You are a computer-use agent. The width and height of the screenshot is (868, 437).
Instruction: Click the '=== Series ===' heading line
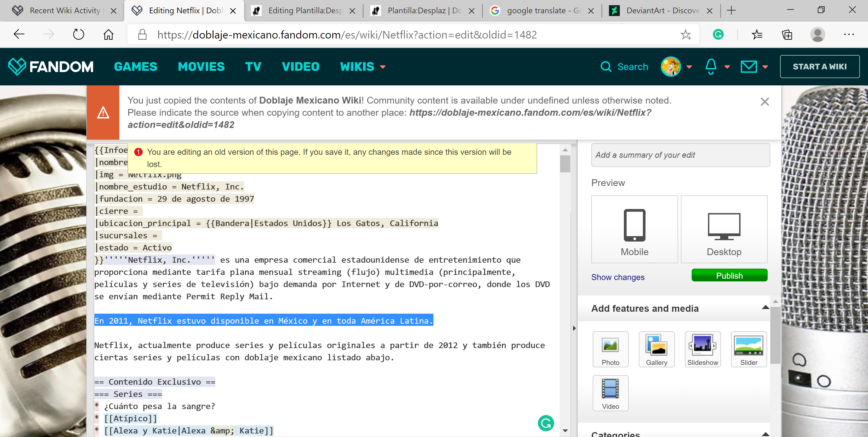point(128,394)
